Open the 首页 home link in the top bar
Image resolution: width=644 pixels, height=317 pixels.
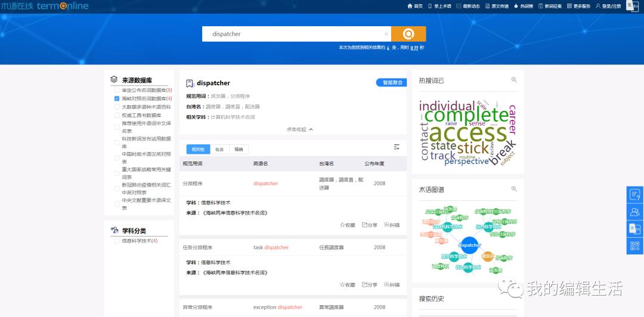pos(415,6)
